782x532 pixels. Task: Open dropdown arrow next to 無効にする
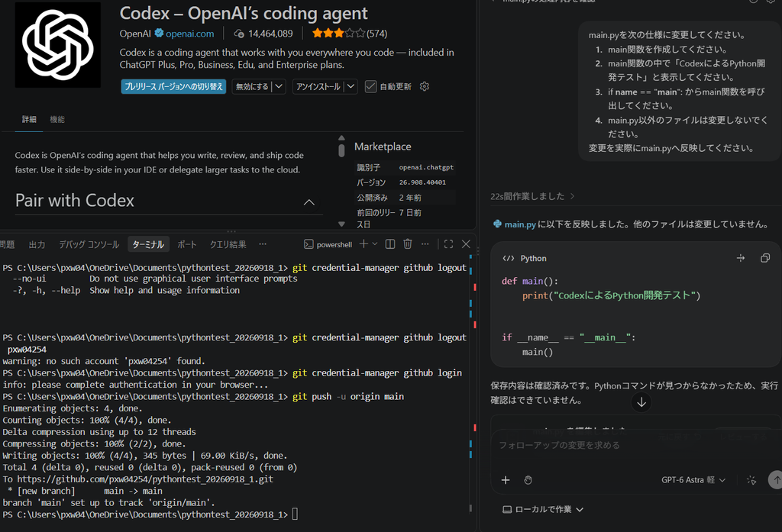point(280,86)
